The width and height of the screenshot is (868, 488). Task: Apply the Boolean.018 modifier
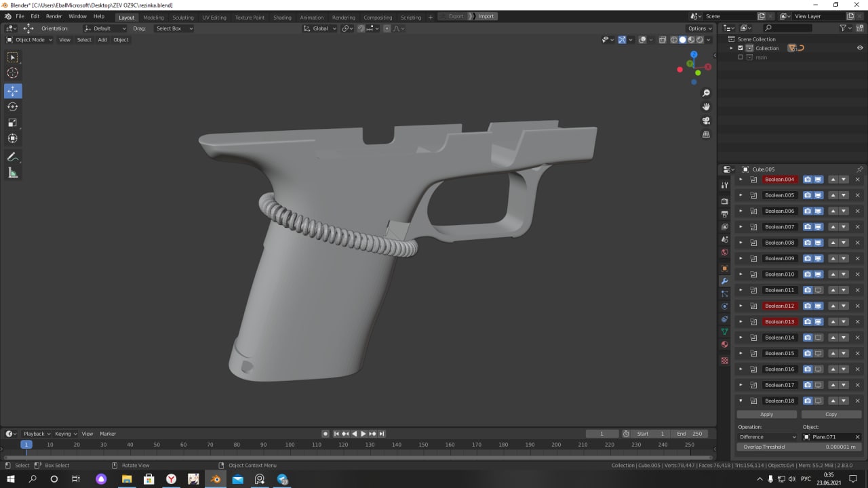(x=767, y=414)
